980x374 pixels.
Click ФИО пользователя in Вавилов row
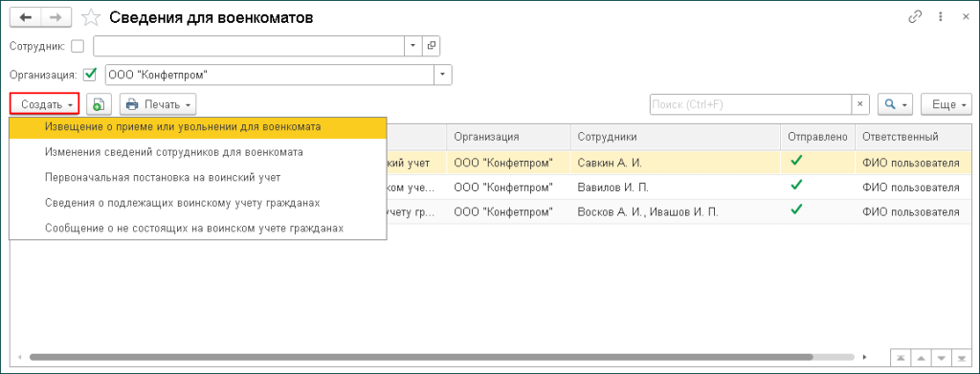[911, 187]
